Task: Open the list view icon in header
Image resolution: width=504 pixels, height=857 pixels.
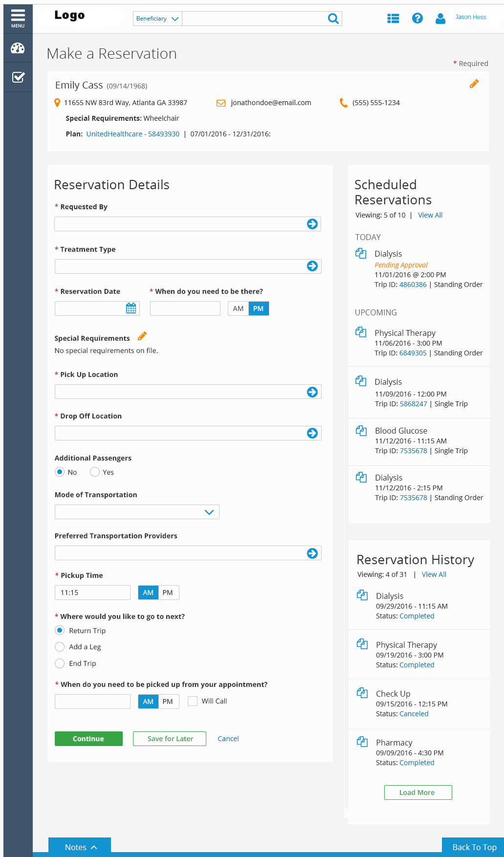Action: point(393,19)
